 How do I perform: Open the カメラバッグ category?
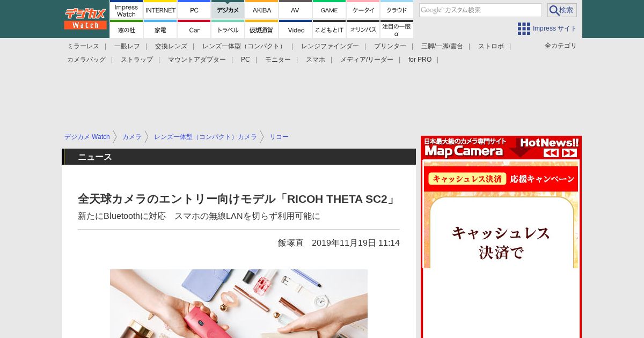pos(86,60)
